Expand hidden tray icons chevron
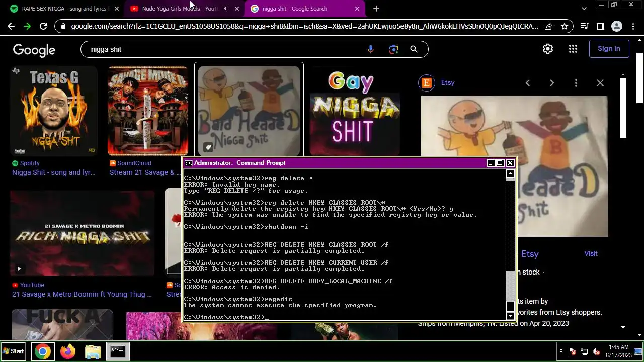 (561, 351)
